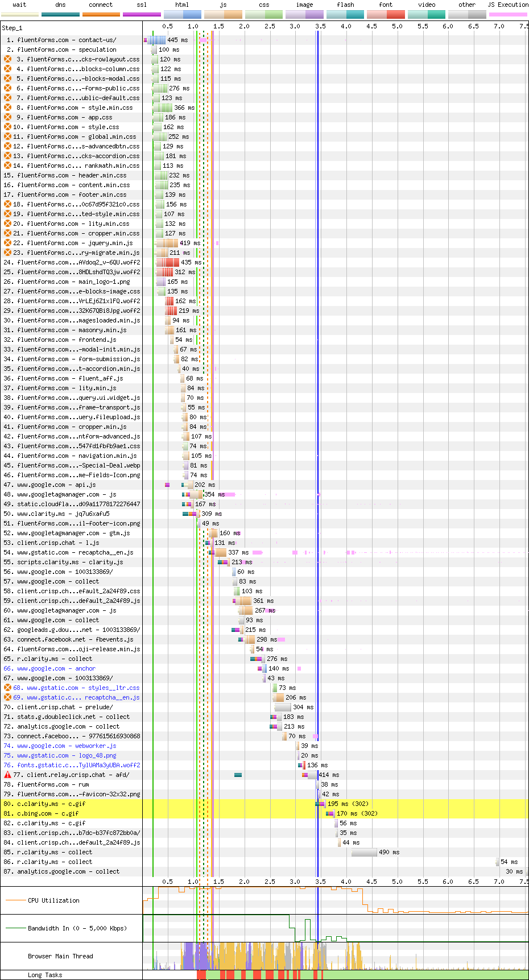The image size is (529, 980).
Task: Click render-blocking icon on ted-style.min.css row
Action: [x=7, y=214]
